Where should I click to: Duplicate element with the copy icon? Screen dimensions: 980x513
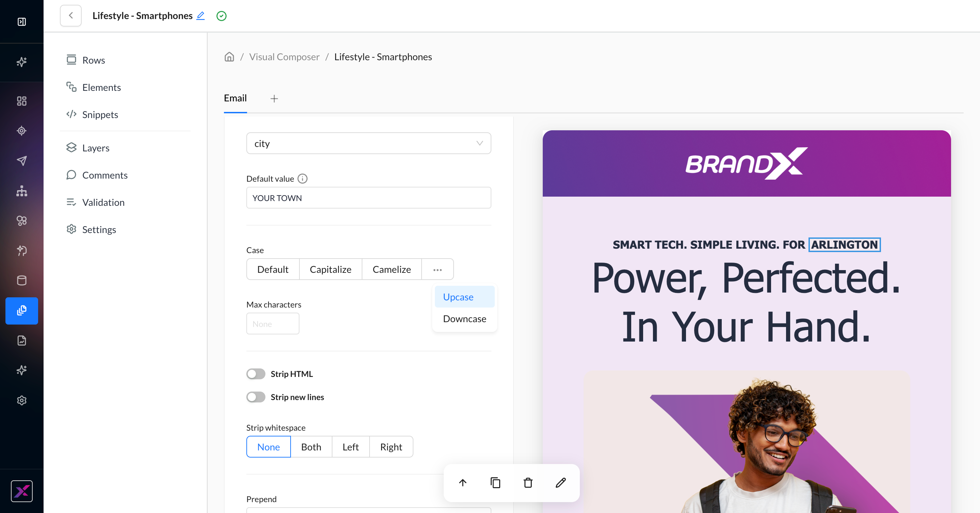[x=495, y=483]
